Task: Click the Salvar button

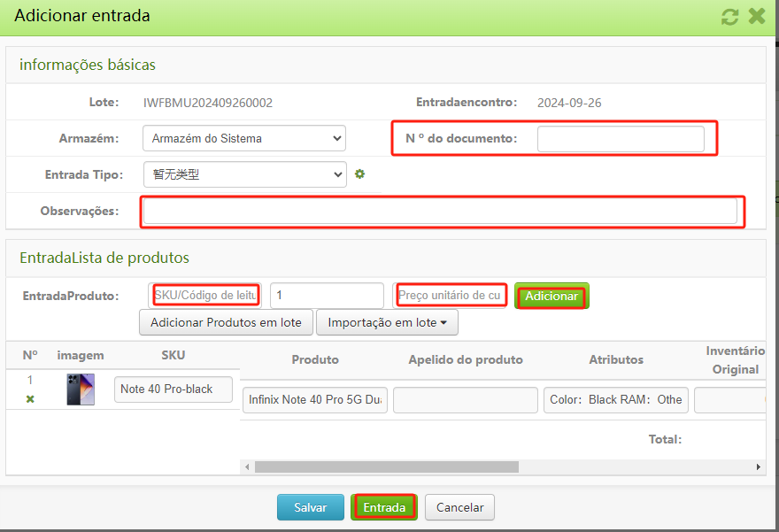Action: point(310,507)
